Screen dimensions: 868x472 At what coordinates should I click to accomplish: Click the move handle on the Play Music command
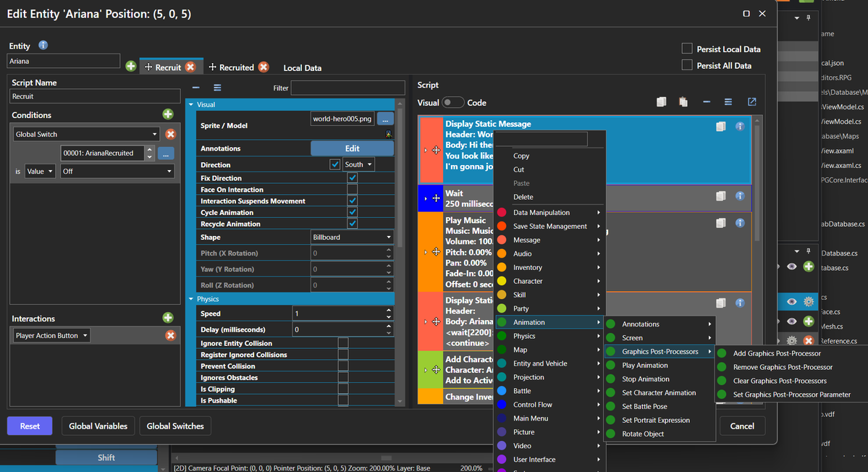pos(437,252)
